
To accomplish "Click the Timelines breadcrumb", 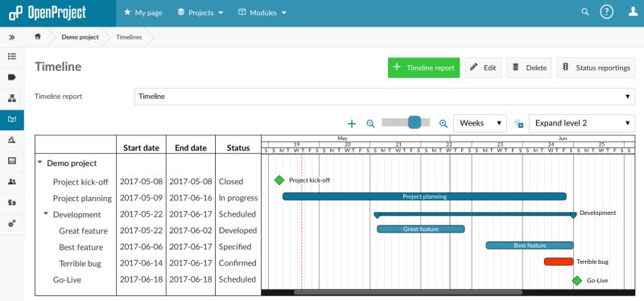I will (x=129, y=37).
